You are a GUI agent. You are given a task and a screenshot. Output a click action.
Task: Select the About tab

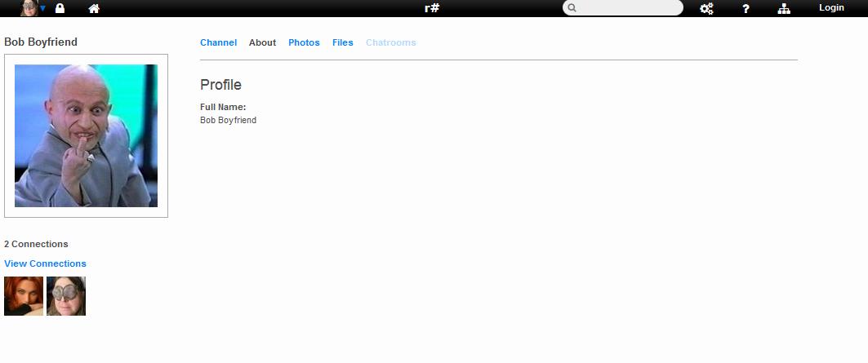tap(262, 42)
